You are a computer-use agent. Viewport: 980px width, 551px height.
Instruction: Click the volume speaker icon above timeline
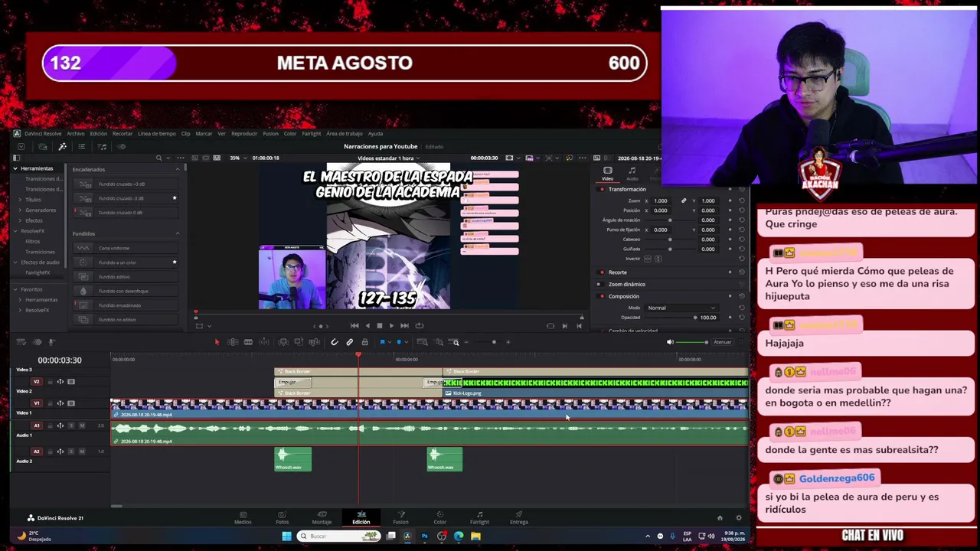point(671,342)
